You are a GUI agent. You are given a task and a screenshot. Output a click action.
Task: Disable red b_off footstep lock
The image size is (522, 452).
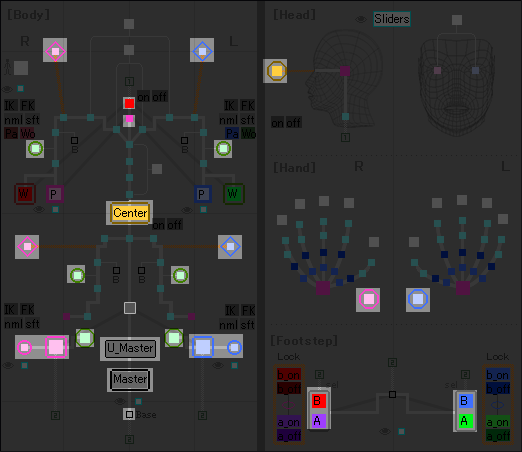tap(289, 388)
